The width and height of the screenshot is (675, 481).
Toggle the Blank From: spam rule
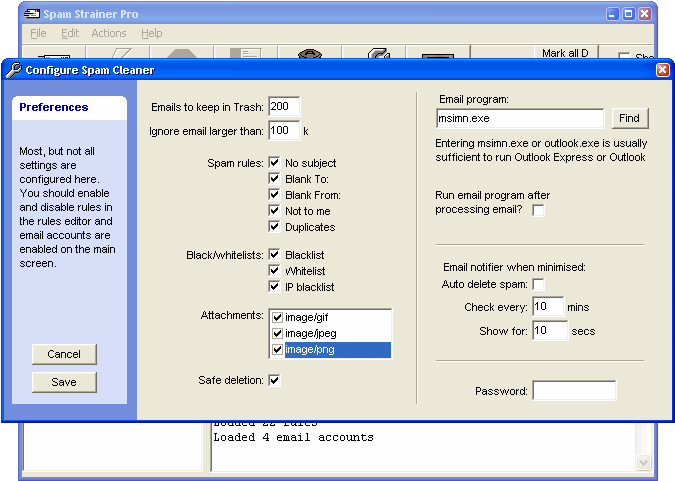[x=274, y=195]
